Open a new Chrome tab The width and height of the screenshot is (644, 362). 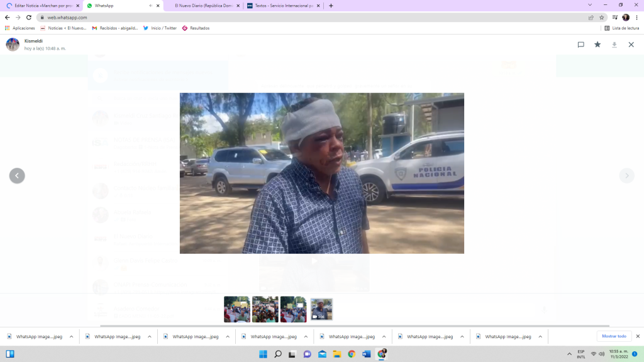(x=331, y=6)
